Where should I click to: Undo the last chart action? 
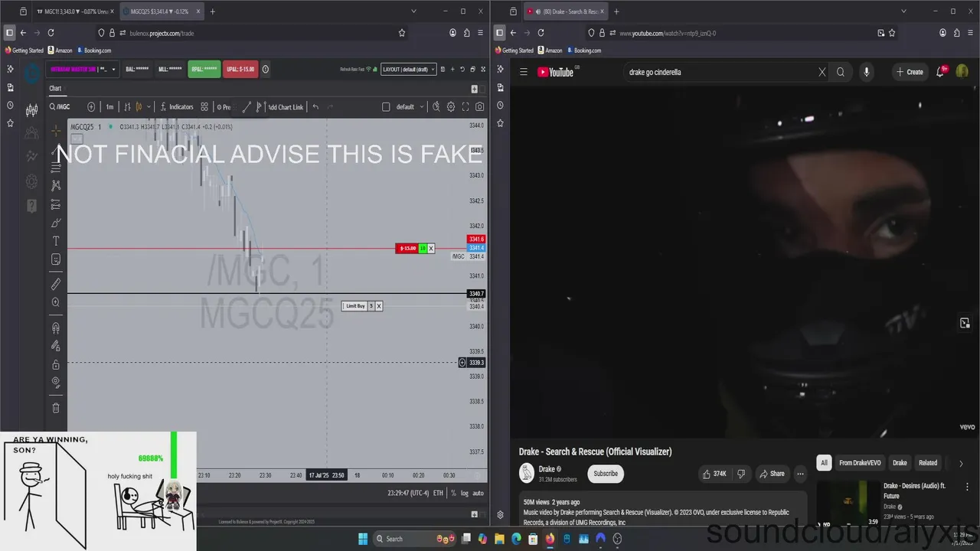pyautogui.click(x=315, y=107)
